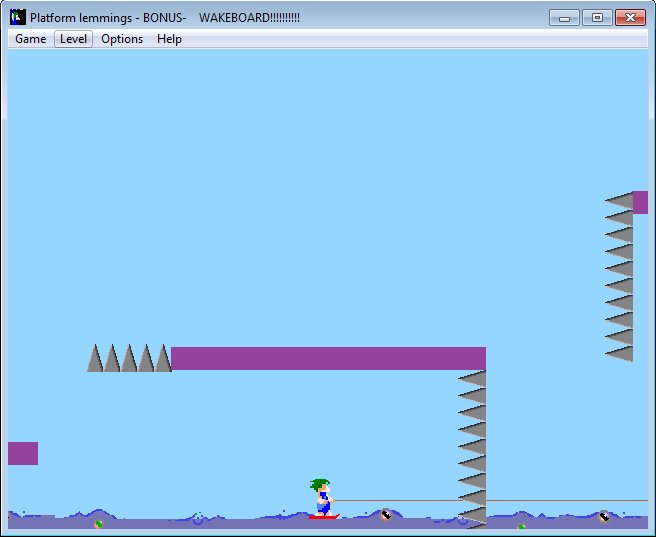Screen dimensions: 656x537
Task: Click the long purple platform
Action: [328, 358]
